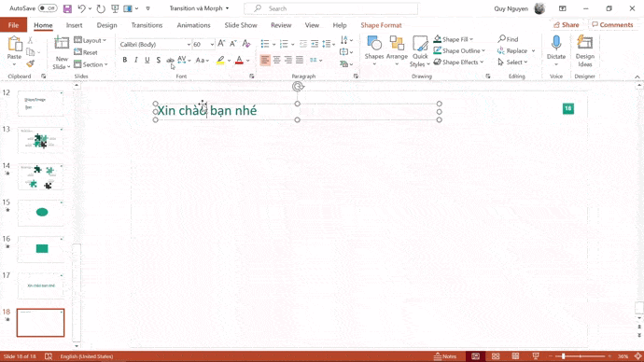Start slide show from status bar
Image resolution: width=644 pixels, height=362 pixels.
536,356
